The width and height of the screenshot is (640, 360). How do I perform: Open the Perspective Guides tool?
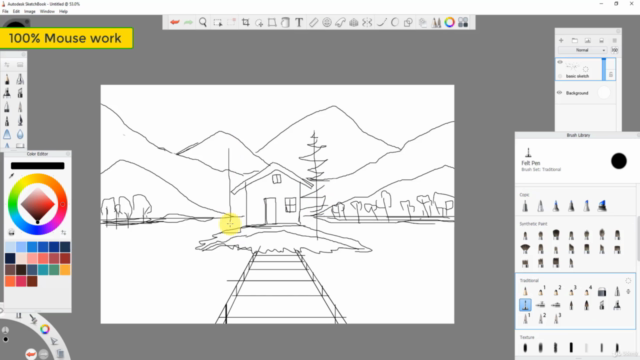pos(354,22)
